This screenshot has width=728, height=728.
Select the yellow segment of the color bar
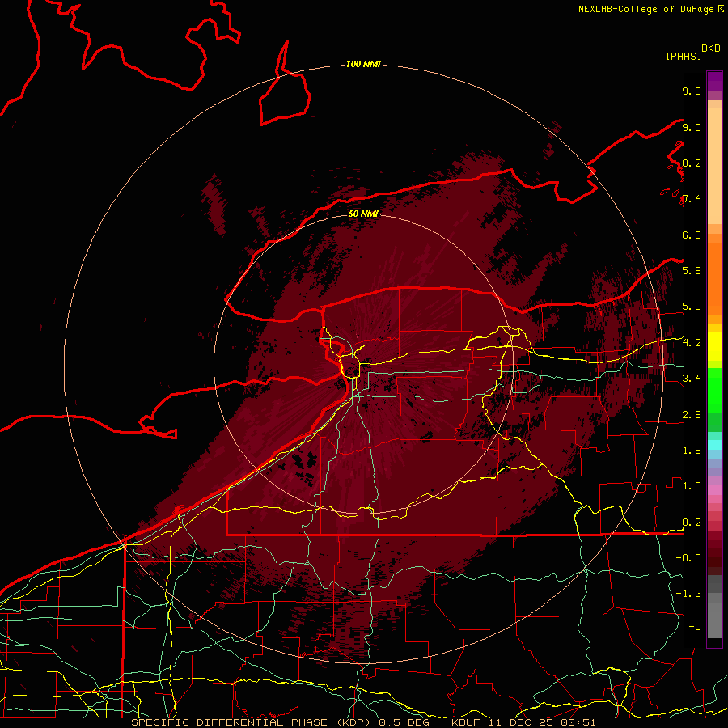pyautogui.click(x=714, y=346)
